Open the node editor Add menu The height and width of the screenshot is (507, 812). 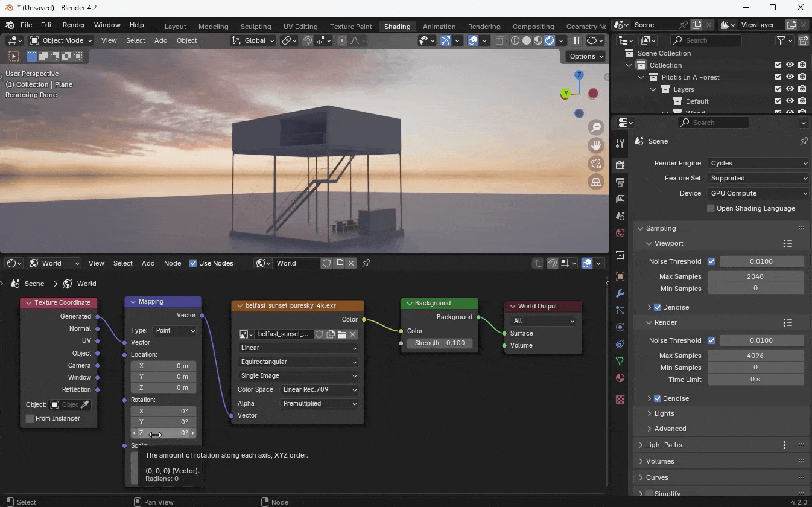(148, 263)
